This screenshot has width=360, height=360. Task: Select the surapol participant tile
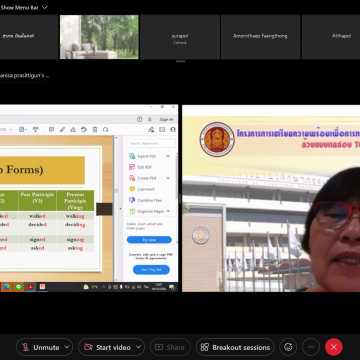pos(179,37)
